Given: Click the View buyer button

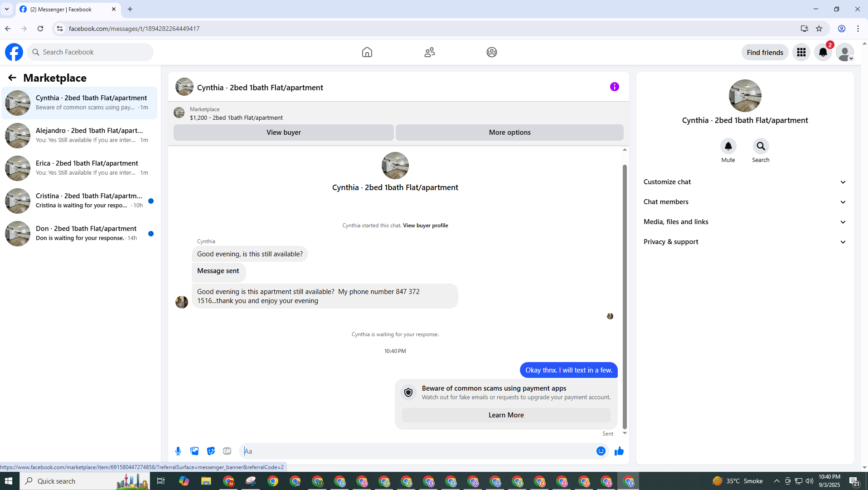Looking at the screenshot, I should pyautogui.click(x=284, y=132).
